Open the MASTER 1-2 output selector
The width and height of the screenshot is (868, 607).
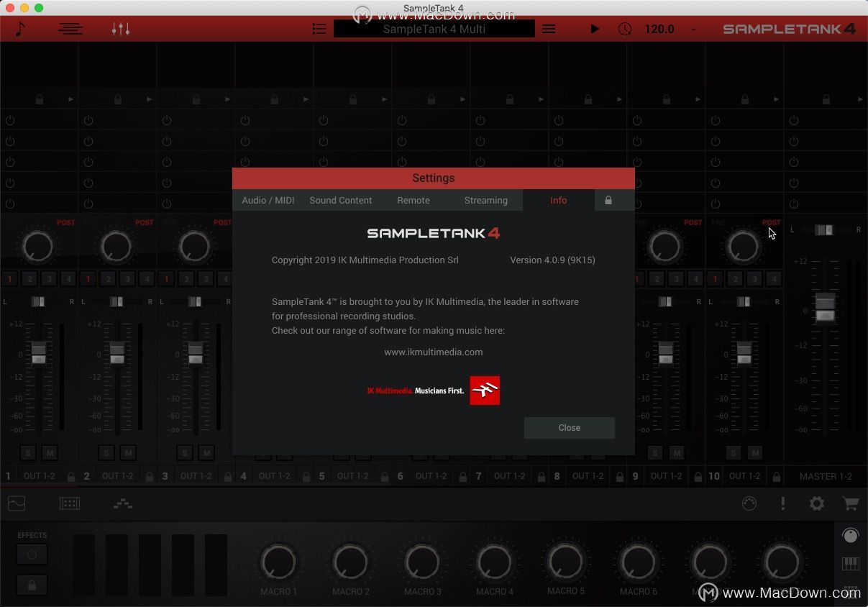826,476
